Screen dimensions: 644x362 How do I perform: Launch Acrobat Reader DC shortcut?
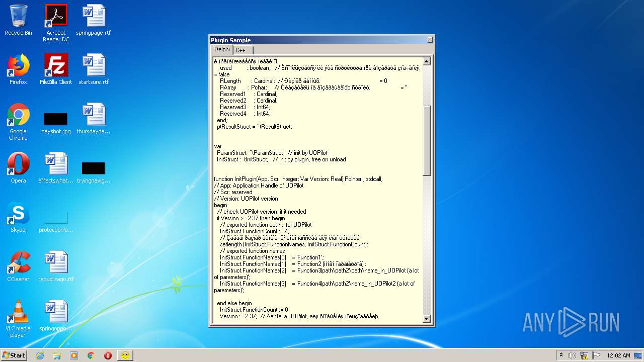click(56, 23)
